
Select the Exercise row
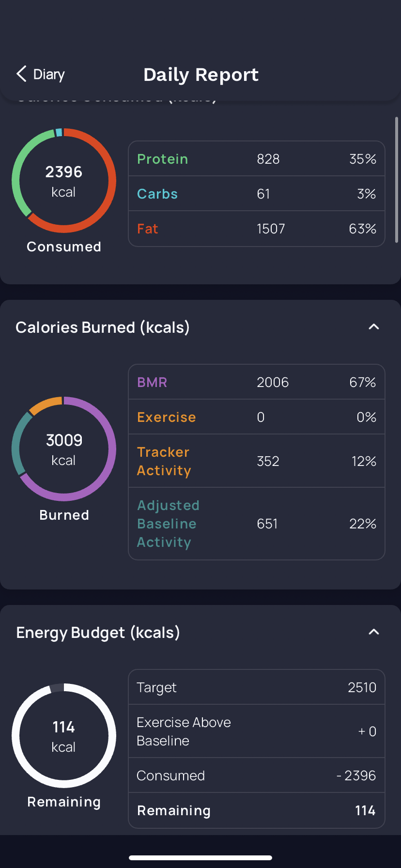pyautogui.click(x=256, y=417)
